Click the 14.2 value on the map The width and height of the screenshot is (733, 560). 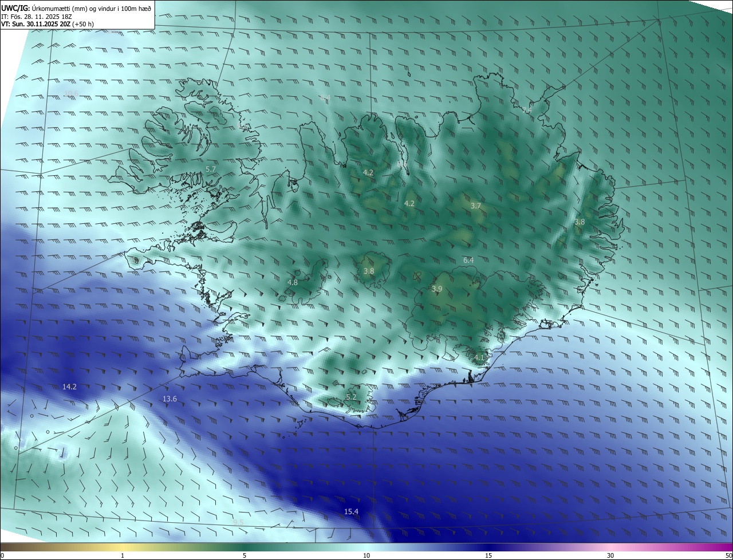69,387
